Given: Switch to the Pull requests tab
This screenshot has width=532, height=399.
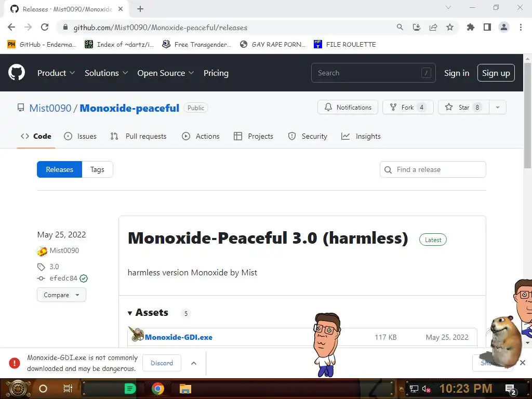Looking at the screenshot, I should pyautogui.click(x=138, y=136).
